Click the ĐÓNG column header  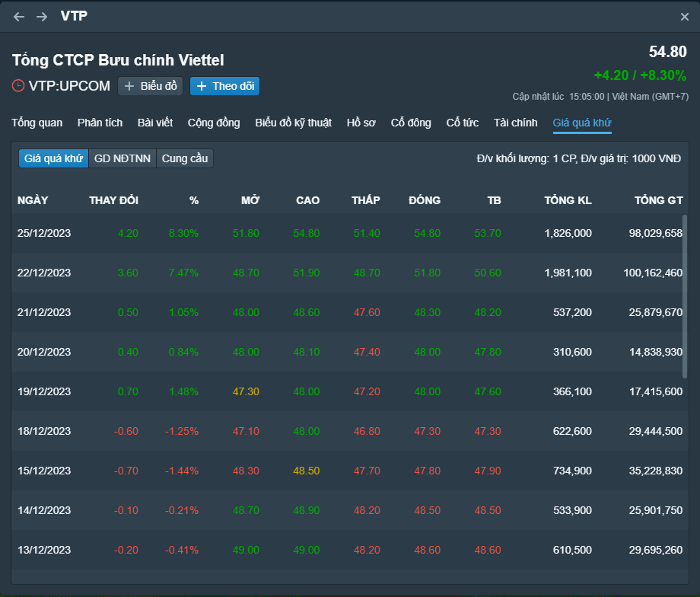(x=425, y=200)
